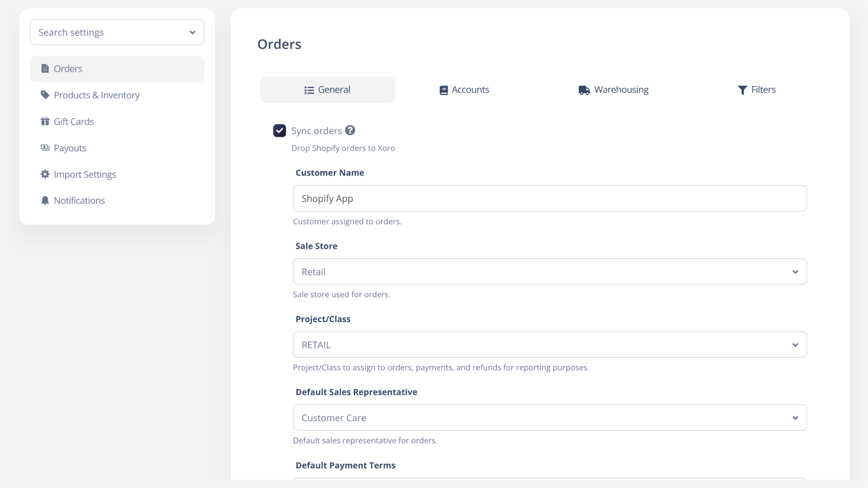Open Payouts settings page
Viewport: 868px width, 488px height.
point(70,148)
